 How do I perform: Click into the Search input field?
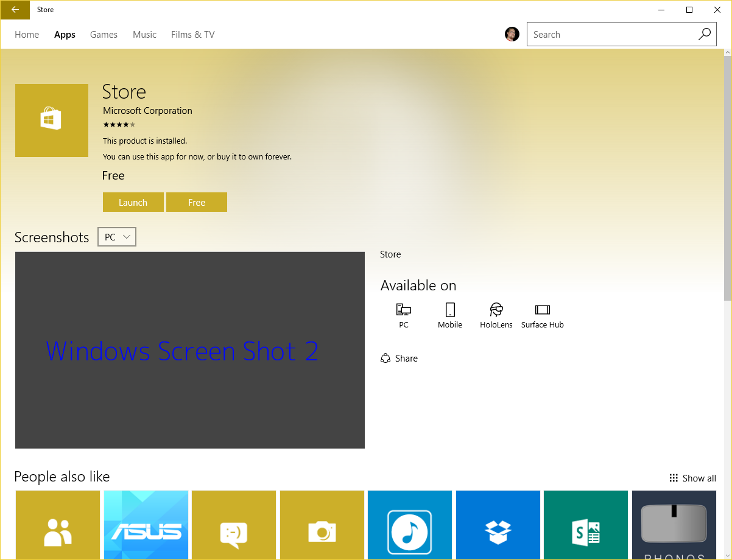coord(609,35)
